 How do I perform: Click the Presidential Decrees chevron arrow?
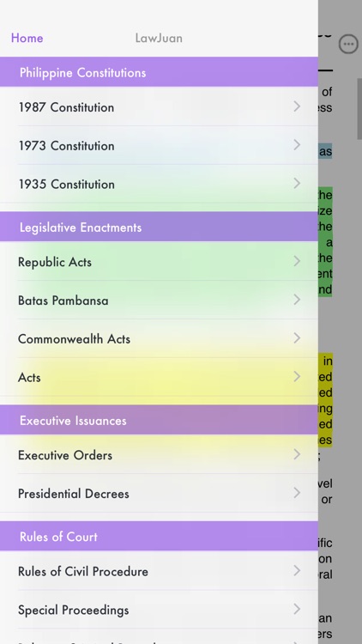297,493
